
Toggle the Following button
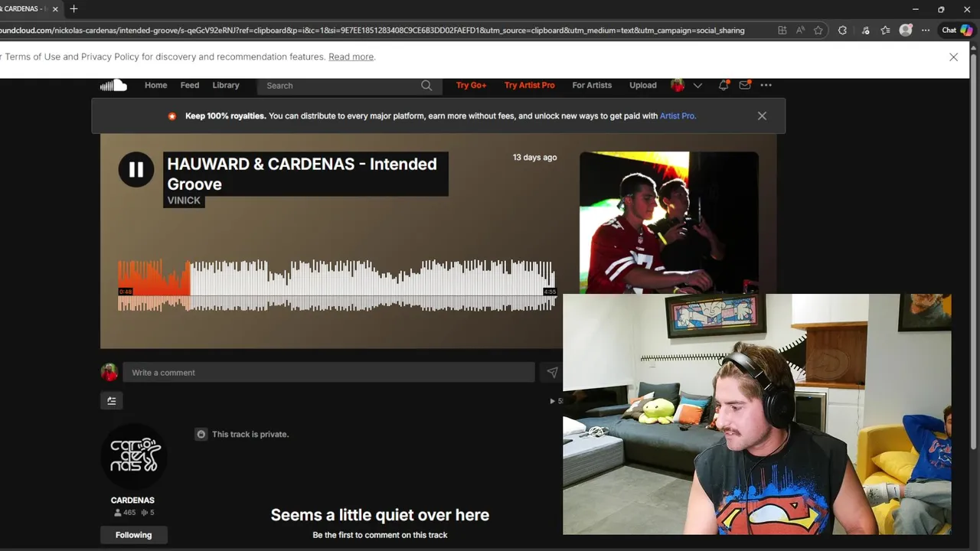134,535
